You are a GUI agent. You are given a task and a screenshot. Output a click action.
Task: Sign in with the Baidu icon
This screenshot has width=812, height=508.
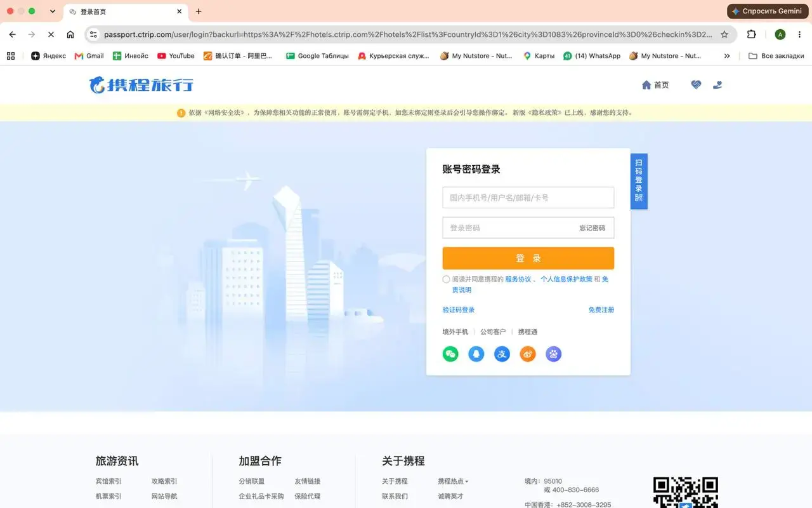(x=554, y=354)
